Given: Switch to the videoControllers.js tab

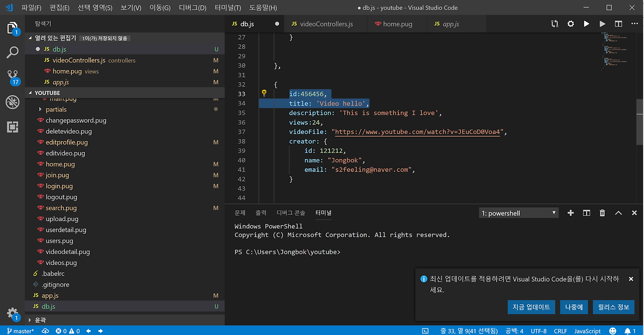Looking at the screenshot, I should (326, 24).
